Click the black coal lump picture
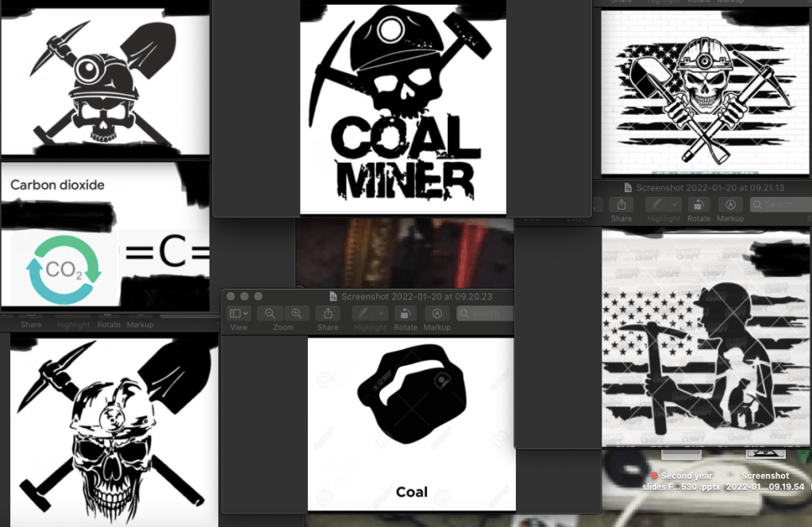Viewport: 812px width, 527px height. [411, 394]
